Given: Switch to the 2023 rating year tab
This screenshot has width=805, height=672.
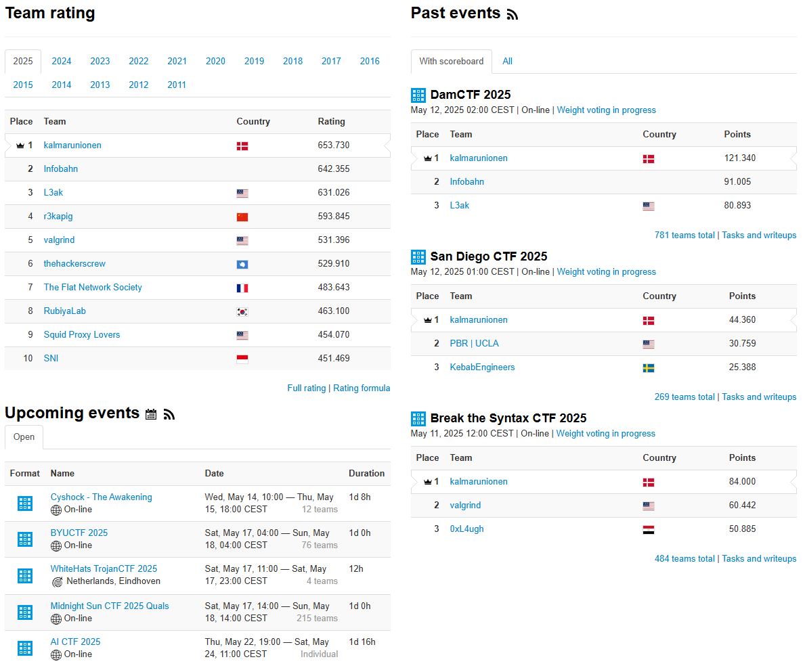Looking at the screenshot, I should pos(100,61).
